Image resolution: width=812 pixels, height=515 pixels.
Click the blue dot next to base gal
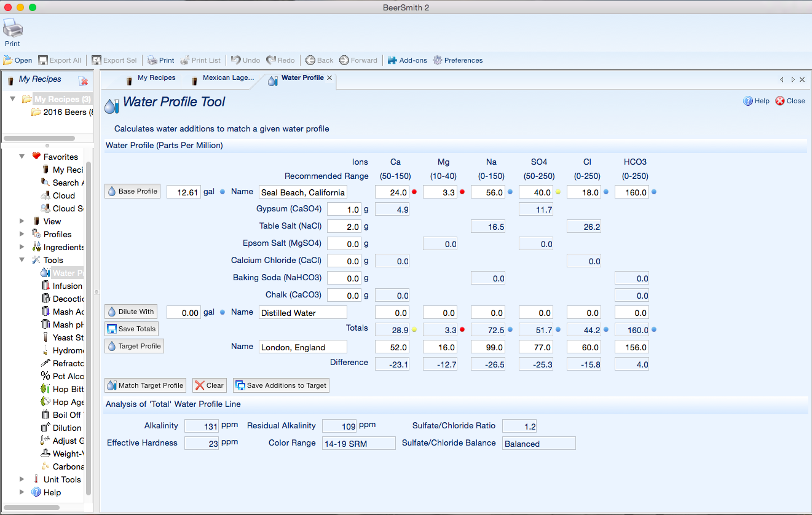223,192
